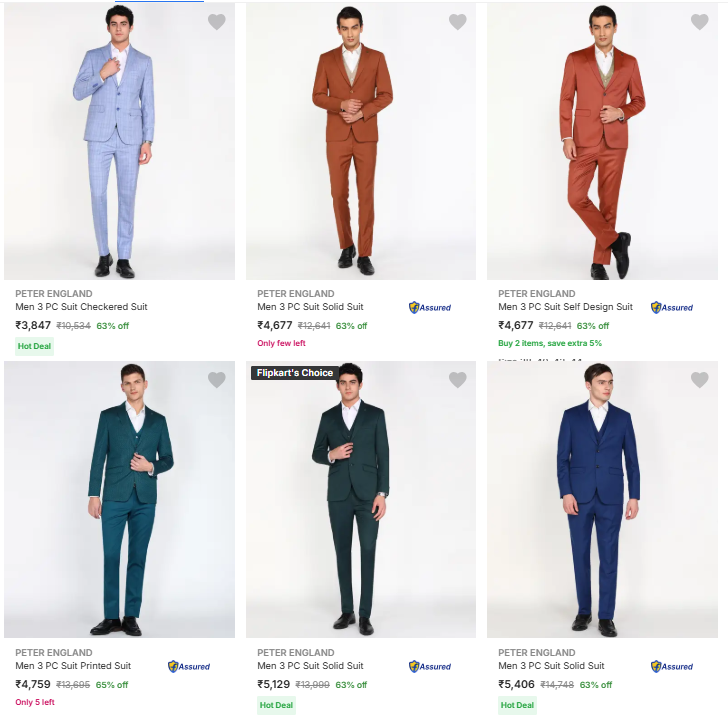Open Men 3 PC Suit Printed Suit link
728x719 pixels.
coord(73,666)
